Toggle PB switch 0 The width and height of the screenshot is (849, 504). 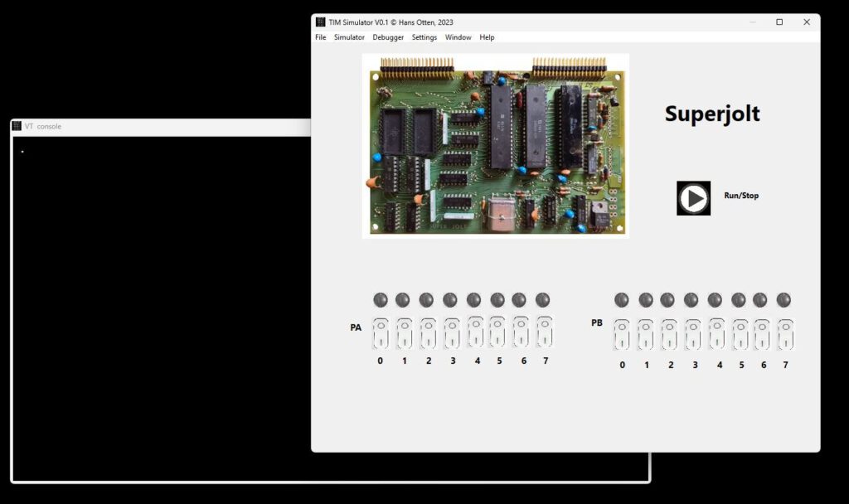point(622,334)
